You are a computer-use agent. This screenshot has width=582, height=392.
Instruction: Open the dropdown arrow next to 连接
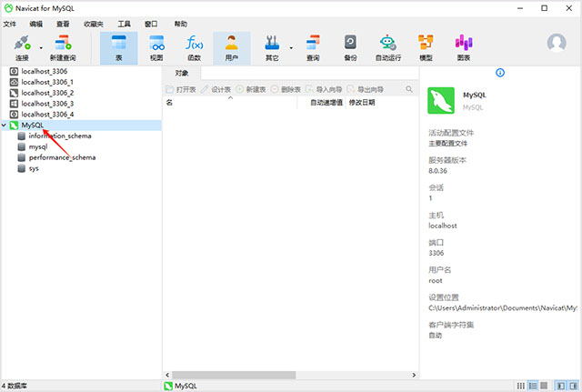(41, 48)
